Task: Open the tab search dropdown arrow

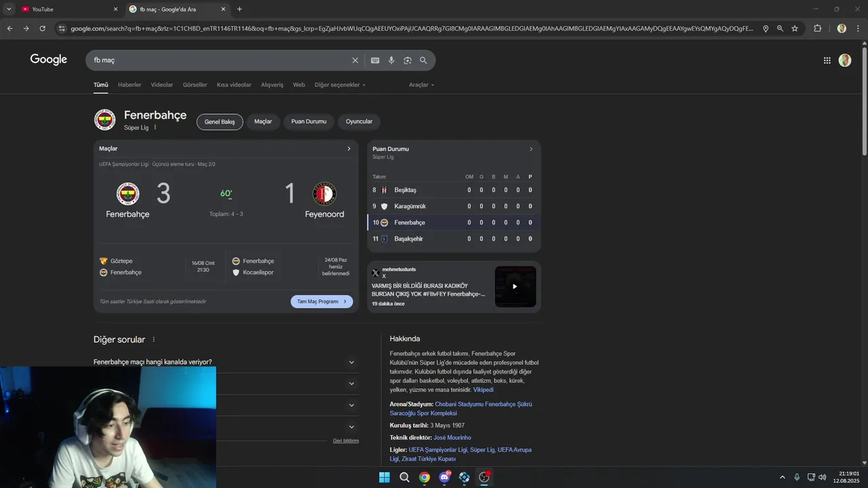Action: click(x=9, y=9)
